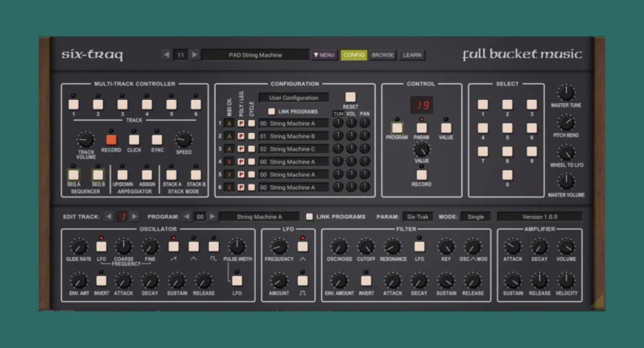Viewport: 644px width, 348px height.
Task: Step Edit Track to next track
Action: (x=134, y=217)
